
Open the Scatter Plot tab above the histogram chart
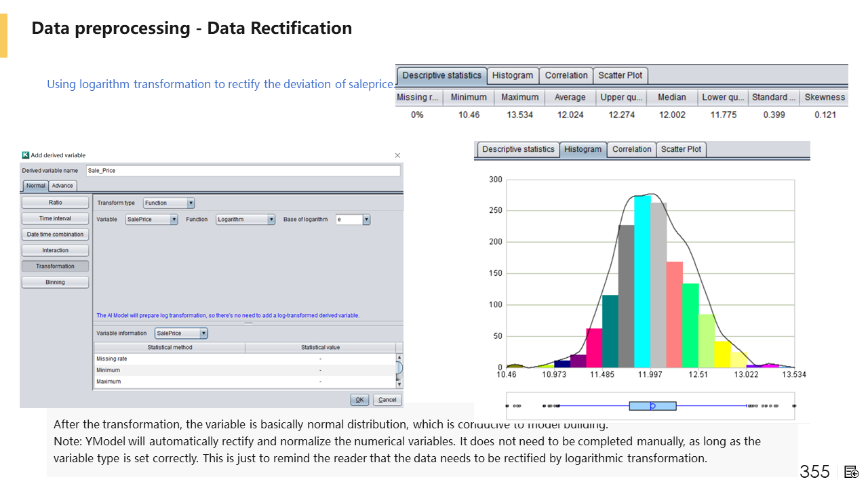pyautogui.click(x=681, y=149)
